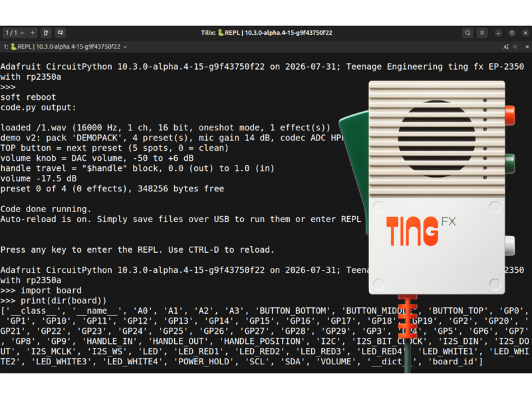Screen dimensions: 532x399
Task: Click the 'loaded /1.wav' output line
Action: [x=165, y=128]
